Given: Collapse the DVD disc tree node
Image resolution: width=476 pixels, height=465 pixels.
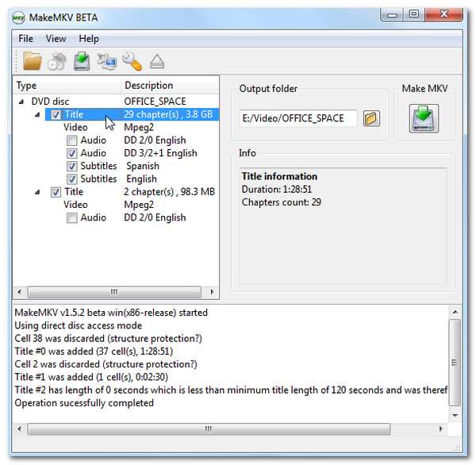Looking at the screenshot, I should 21,102.
